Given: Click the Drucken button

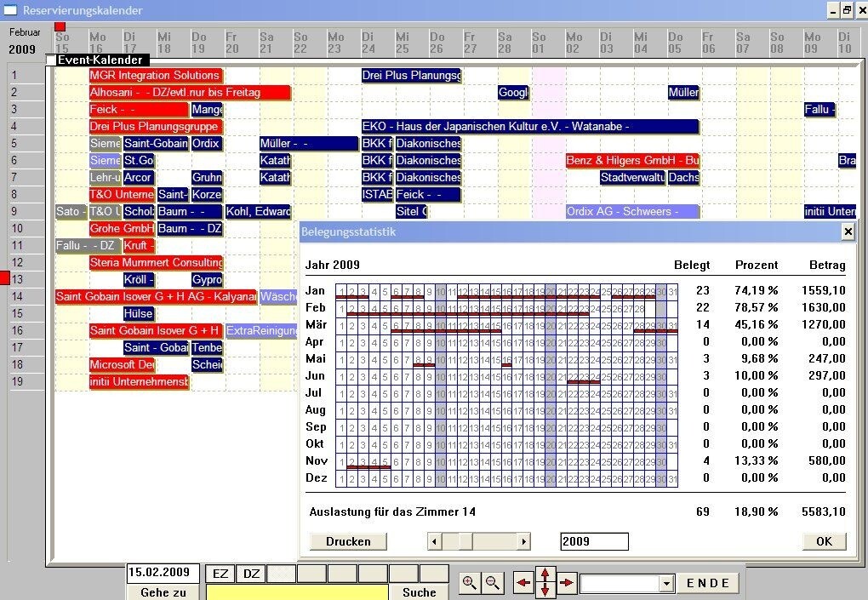Looking at the screenshot, I should pyautogui.click(x=348, y=541).
